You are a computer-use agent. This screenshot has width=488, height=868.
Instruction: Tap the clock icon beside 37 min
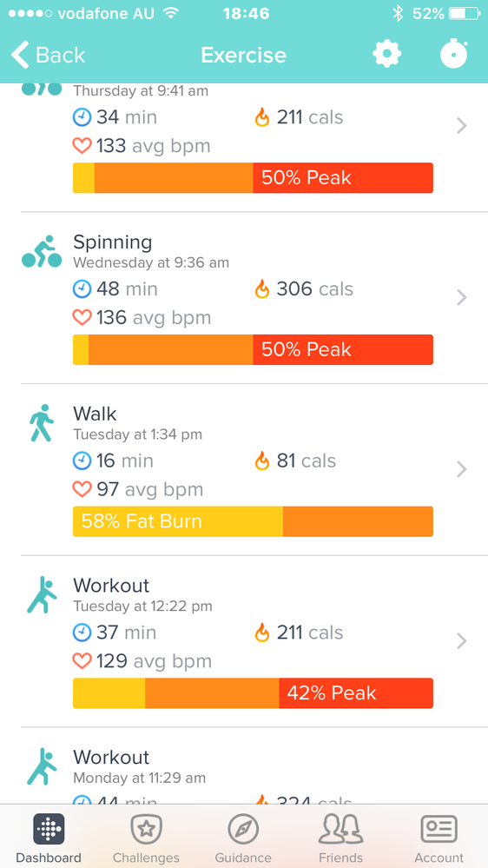point(82,633)
